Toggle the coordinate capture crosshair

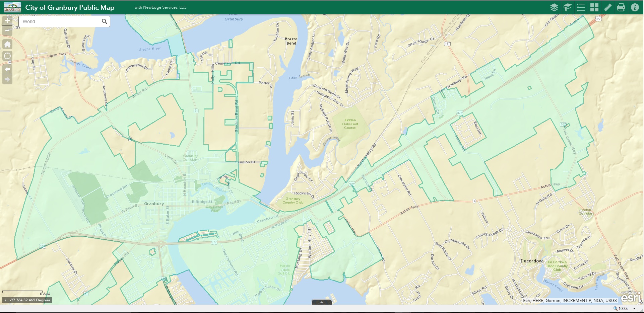5,300
